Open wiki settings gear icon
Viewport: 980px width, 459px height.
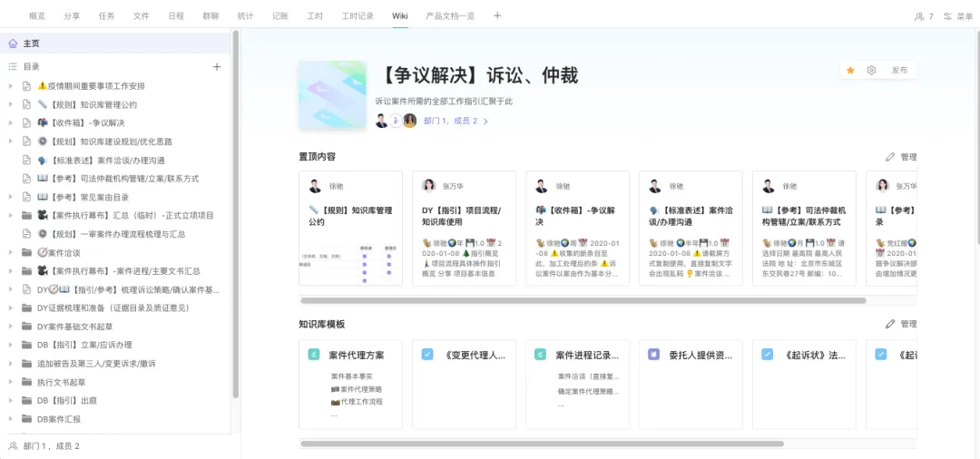(x=871, y=71)
